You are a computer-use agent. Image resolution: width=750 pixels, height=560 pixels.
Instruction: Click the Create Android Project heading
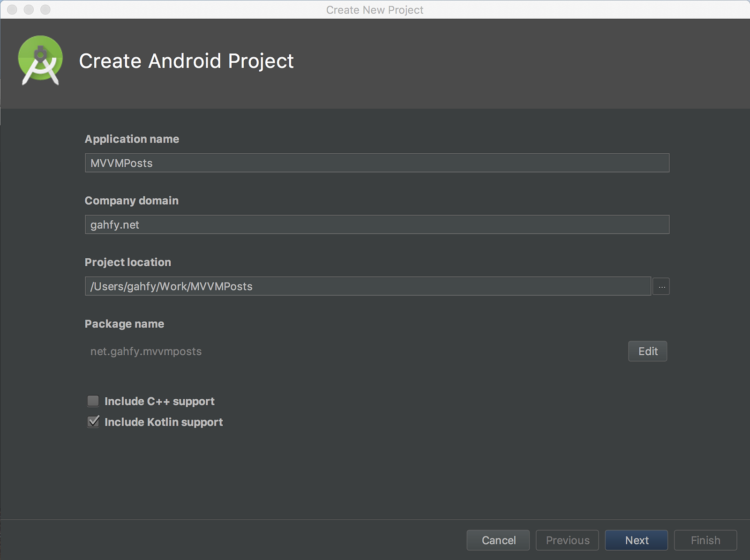(x=186, y=61)
